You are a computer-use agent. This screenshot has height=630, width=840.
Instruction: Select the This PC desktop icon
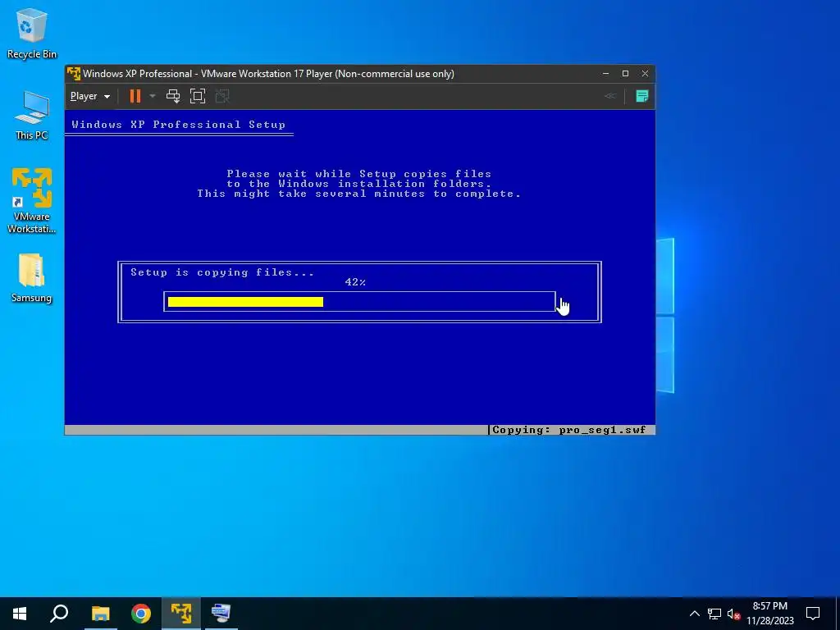(x=32, y=116)
